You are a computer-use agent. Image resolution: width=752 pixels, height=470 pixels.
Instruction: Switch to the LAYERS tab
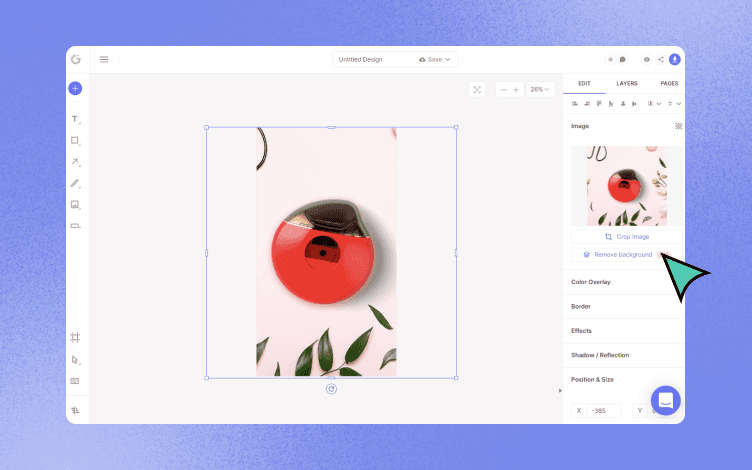coord(627,83)
